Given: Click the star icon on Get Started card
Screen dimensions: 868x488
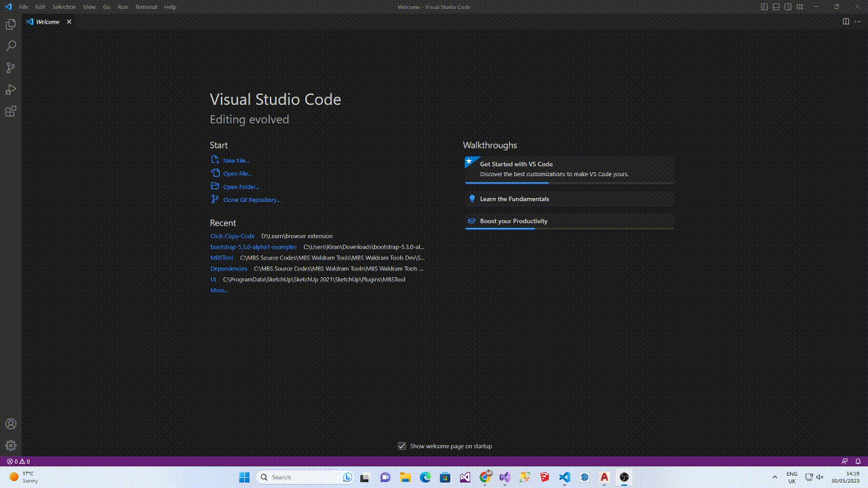Looking at the screenshot, I should coord(469,162).
